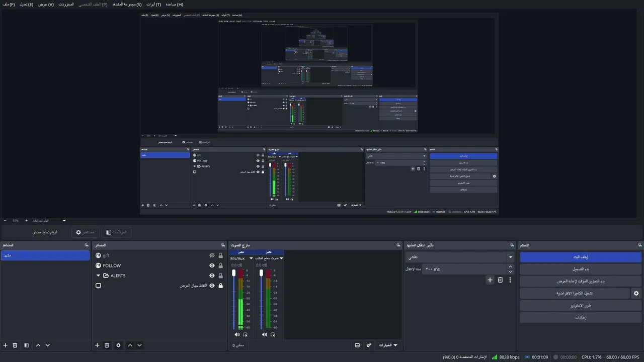Mute the desktop audio channel speaker icon
The image size is (644, 362).
click(265, 334)
